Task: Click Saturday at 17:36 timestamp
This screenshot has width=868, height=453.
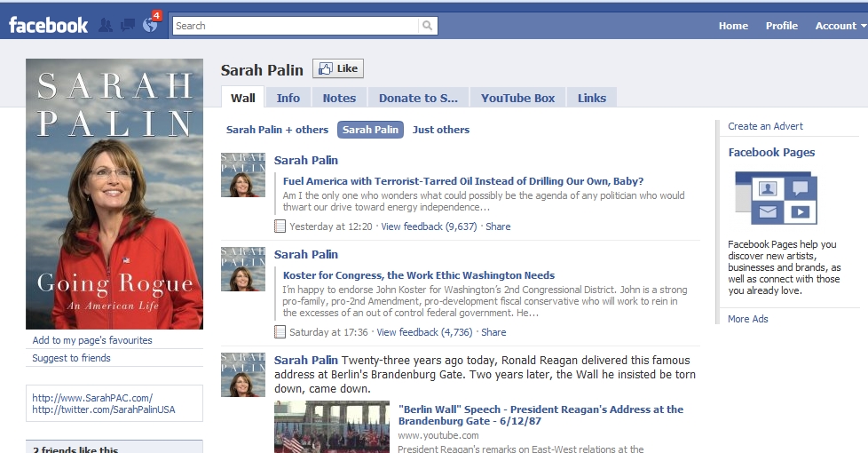Action: pyautogui.click(x=328, y=332)
